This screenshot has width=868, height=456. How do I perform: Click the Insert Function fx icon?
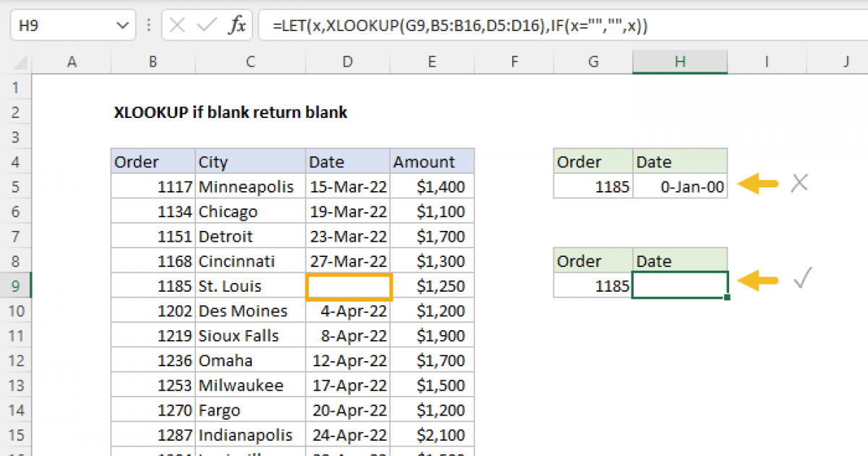[237, 26]
